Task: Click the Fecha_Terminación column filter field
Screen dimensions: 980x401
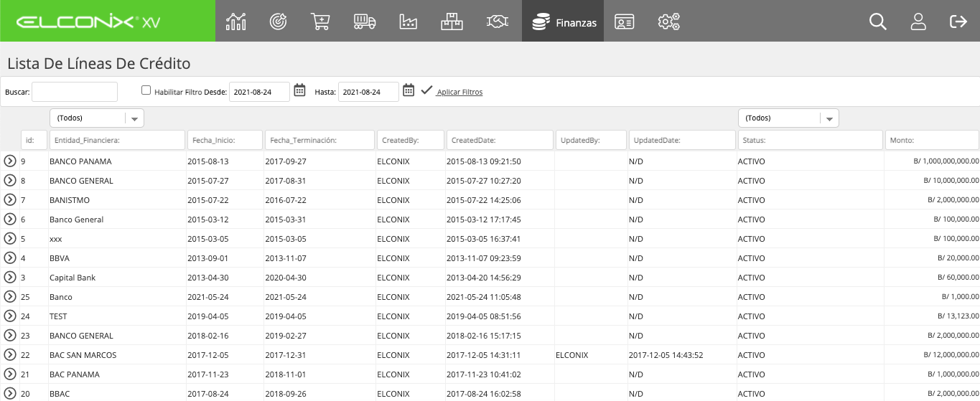Action: pyautogui.click(x=319, y=140)
